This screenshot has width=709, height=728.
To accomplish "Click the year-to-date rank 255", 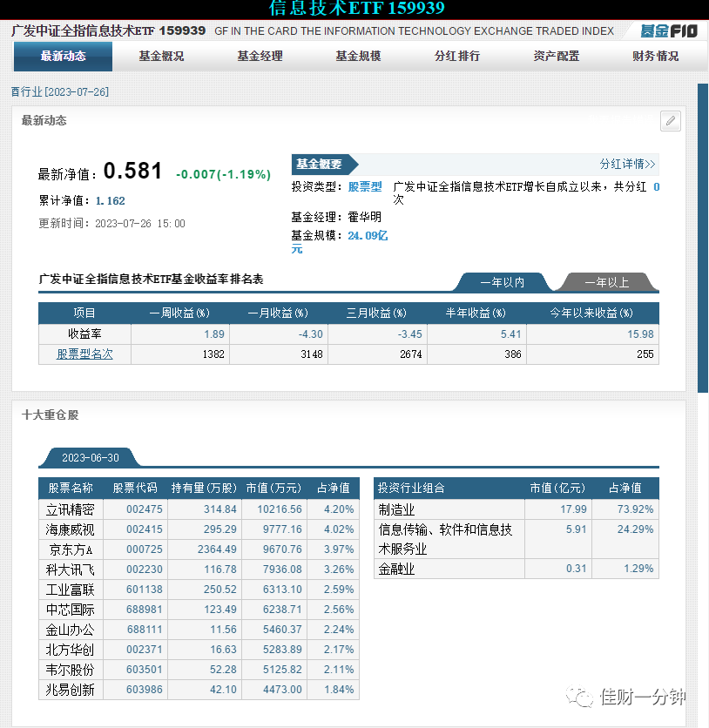I will coord(645,354).
